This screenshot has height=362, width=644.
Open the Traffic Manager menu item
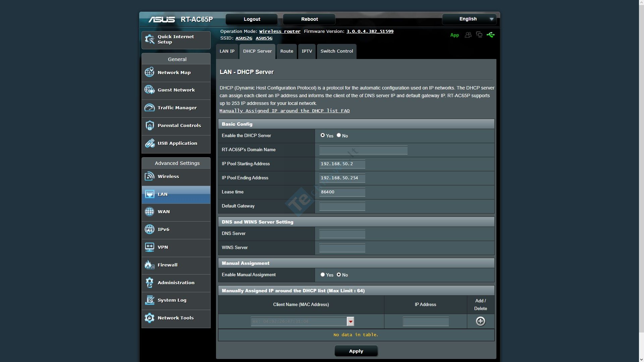click(x=176, y=108)
